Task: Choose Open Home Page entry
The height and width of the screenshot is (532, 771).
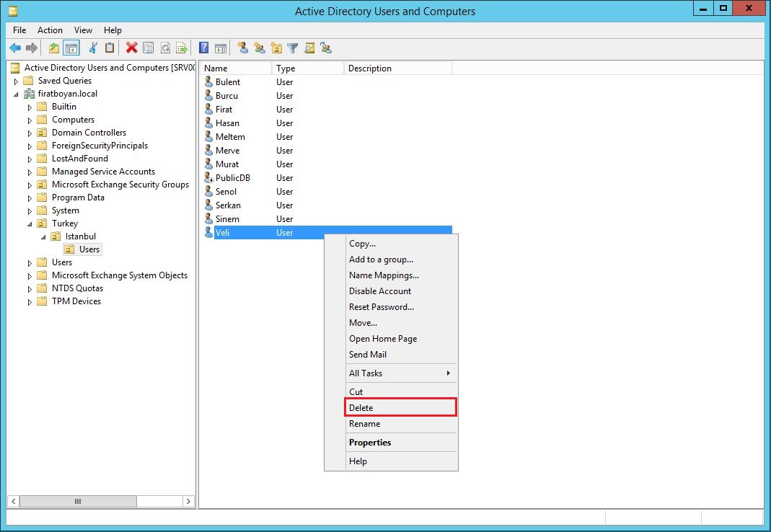Action: (x=401, y=339)
